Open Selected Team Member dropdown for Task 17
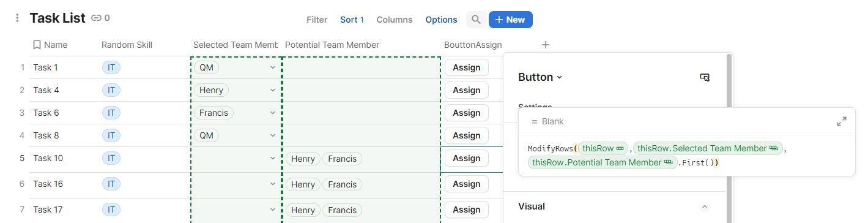 273,210
